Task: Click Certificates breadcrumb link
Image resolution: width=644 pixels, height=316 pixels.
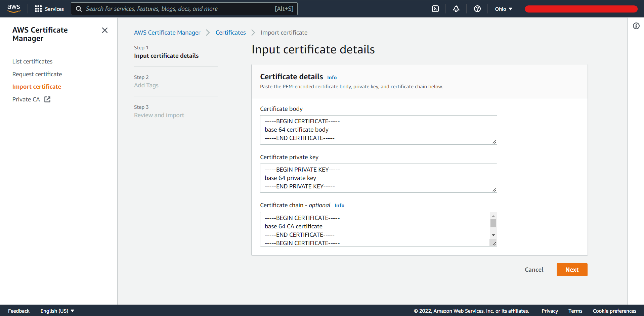Action: tap(230, 33)
